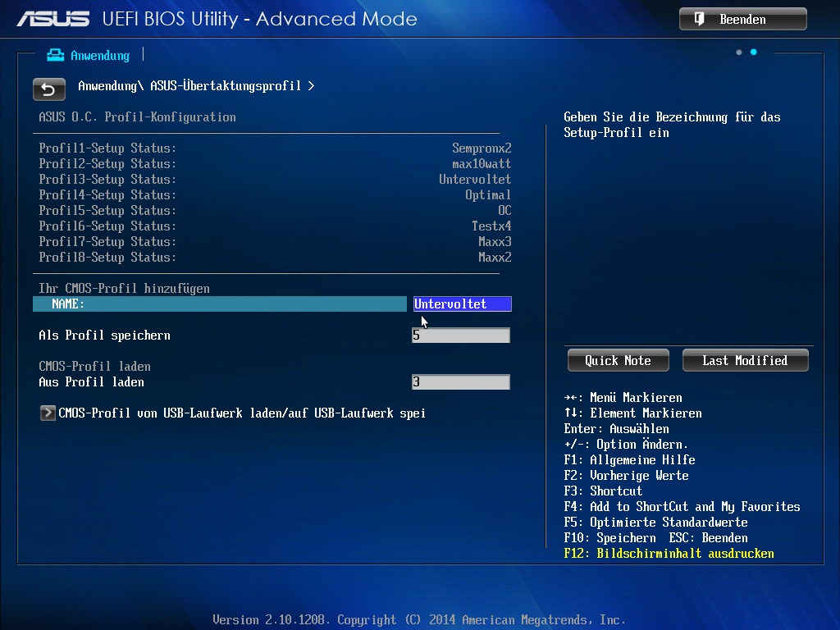This screenshot has width=840, height=630.
Task: Click the NAME field containing Untervoltet
Action: (x=463, y=304)
